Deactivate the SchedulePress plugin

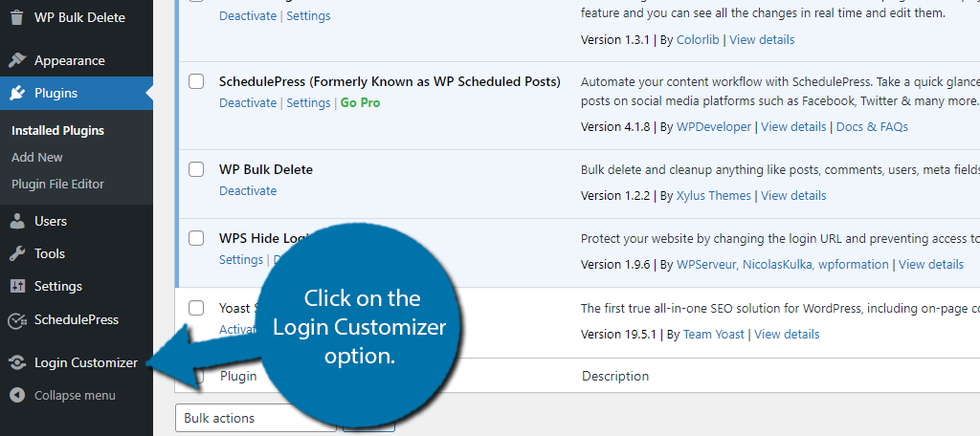[248, 103]
